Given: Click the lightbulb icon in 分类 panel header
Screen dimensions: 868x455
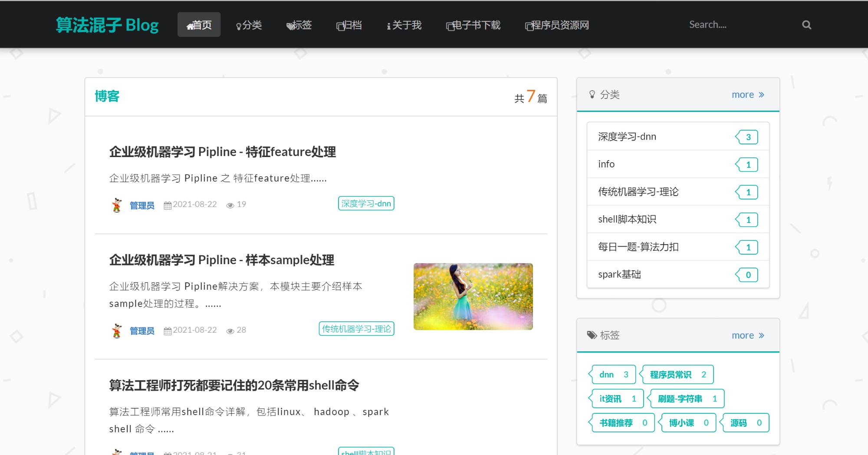Looking at the screenshot, I should (592, 95).
